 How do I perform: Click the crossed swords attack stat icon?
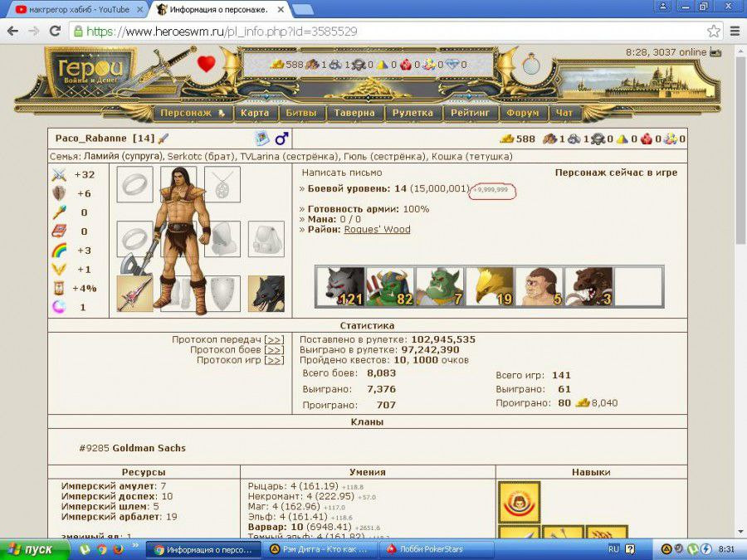tap(59, 175)
